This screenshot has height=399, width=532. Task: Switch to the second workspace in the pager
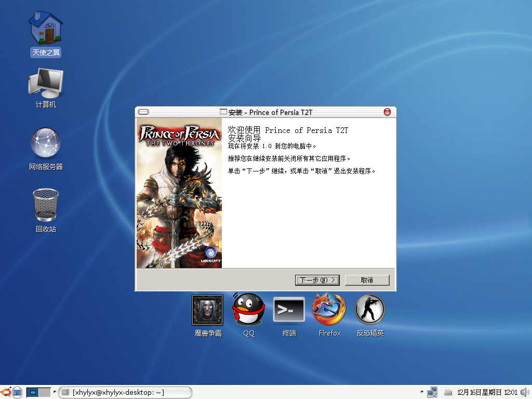45,393
